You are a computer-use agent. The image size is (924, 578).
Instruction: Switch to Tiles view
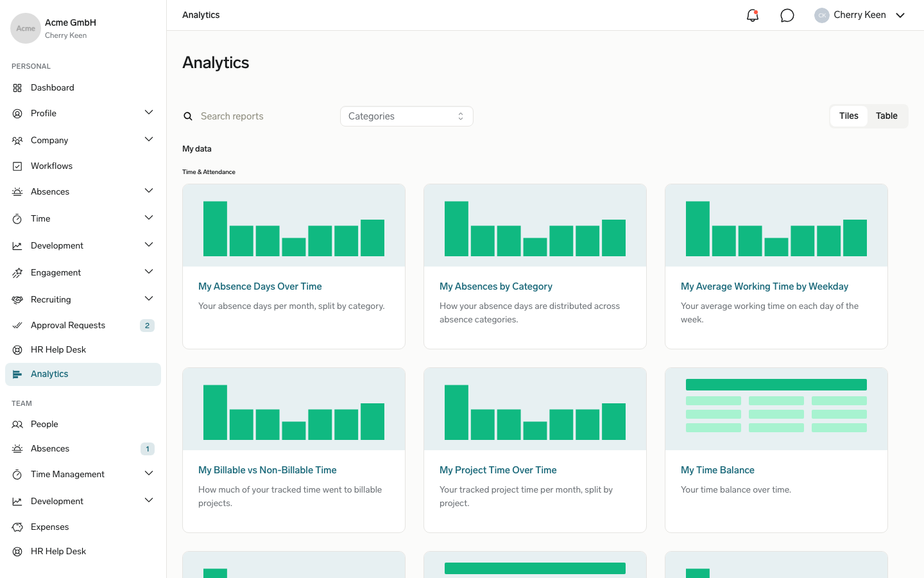pyautogui.click(x=848, y=116)
